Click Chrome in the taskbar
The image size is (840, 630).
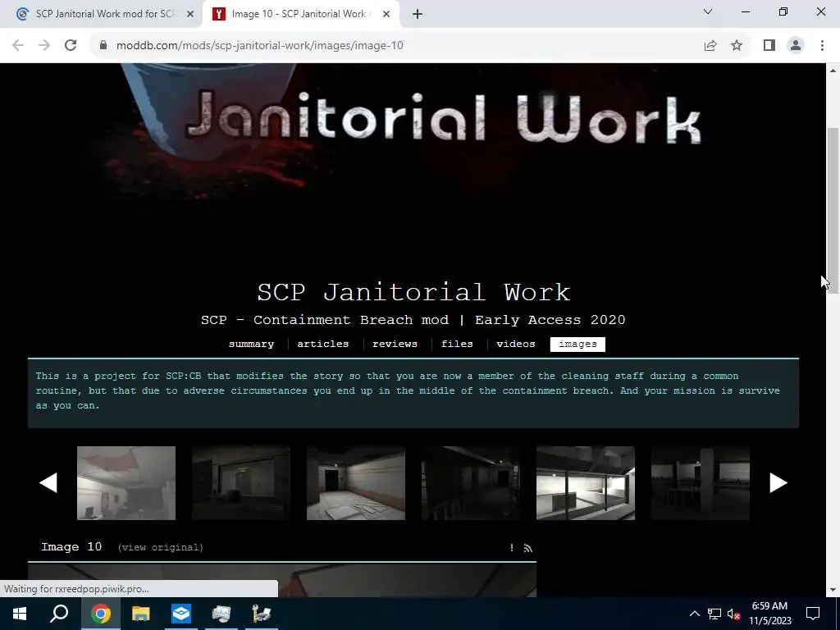(100, 614)
